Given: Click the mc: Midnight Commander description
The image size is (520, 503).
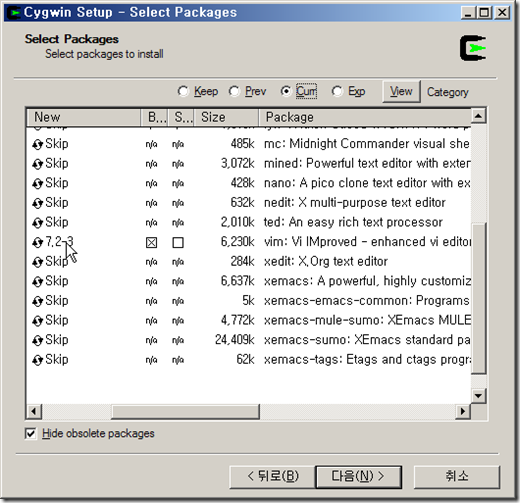Looking at the screenshot, I should [x=367, y=144].
